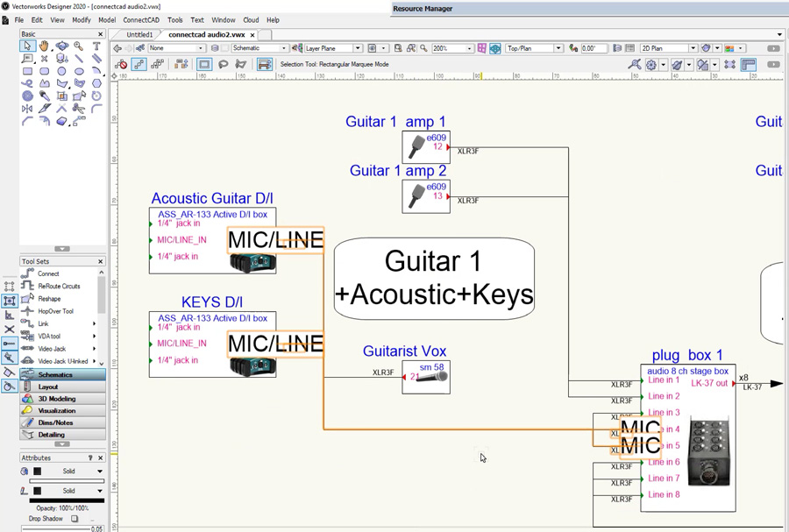Open the Cloud menu
The height and width of the screenshot is (532, 789).
coord(251,20)
